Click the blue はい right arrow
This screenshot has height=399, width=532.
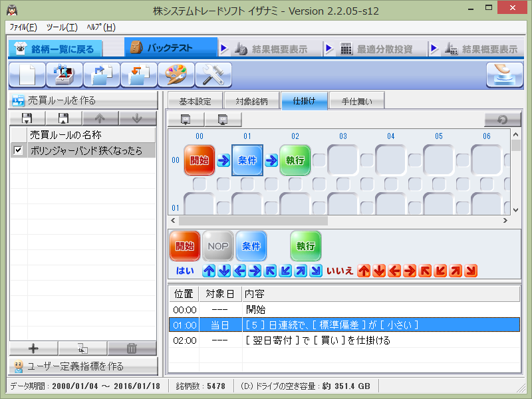pos(255,271)
